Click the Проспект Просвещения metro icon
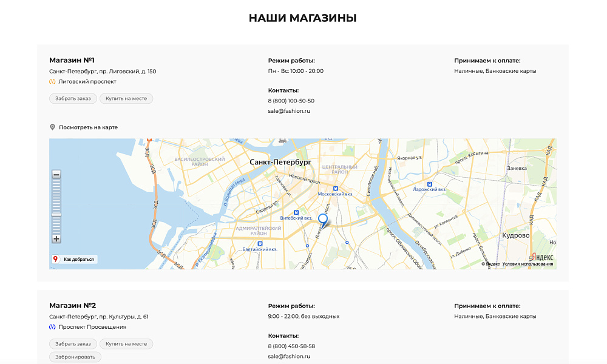 tap(53, 326)
